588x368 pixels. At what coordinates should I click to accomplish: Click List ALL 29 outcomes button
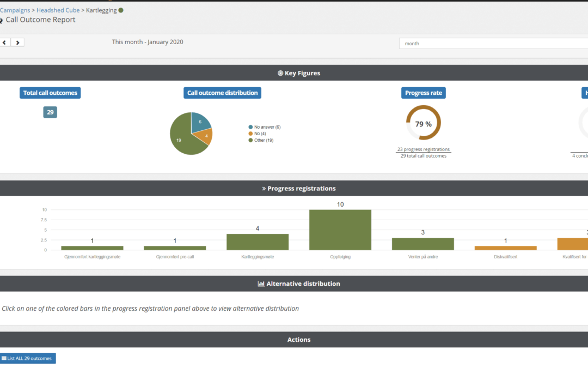tap(28, 358)
